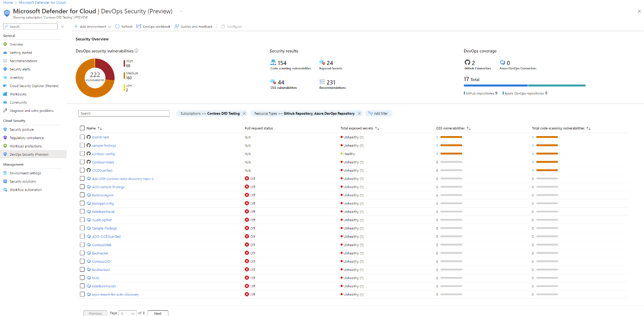Click the Workflow automation icon
This screenshot has width=644, height=316.
tap(5, 190)
